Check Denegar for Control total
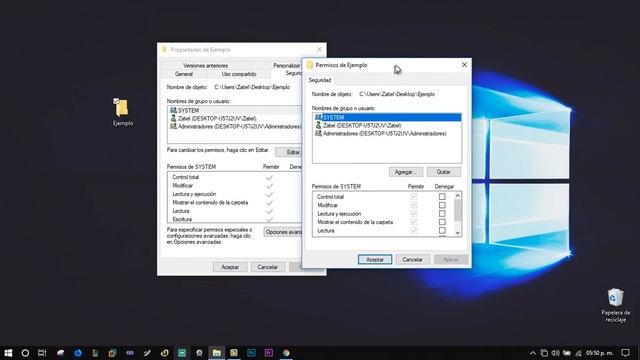Image resolution: width=640 pixels, height=360 pixels. (x=442, y=197)
